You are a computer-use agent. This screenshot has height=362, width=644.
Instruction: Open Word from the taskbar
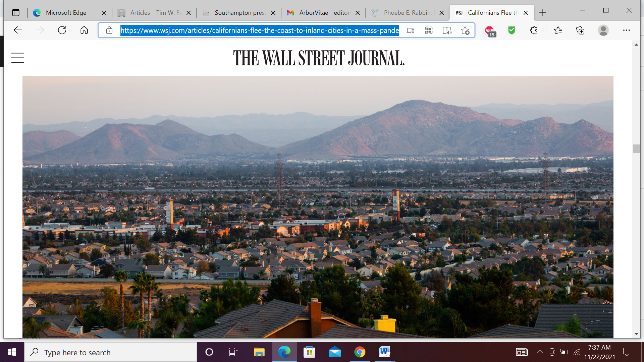(x=384, y=352)
